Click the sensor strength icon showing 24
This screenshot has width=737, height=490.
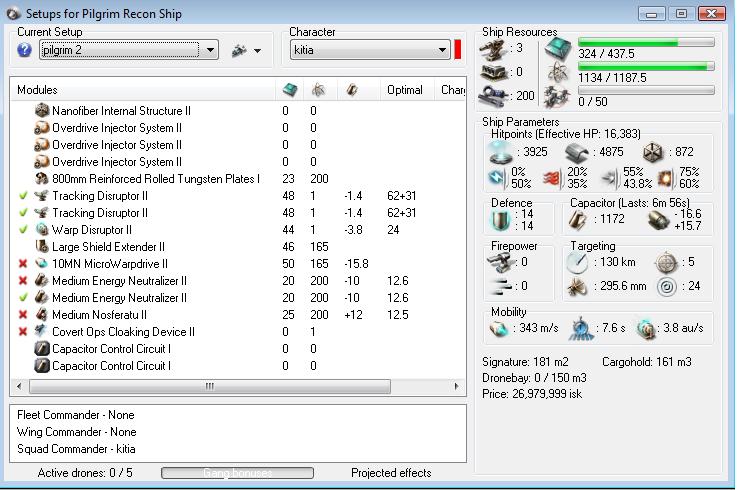pos(666,286)
